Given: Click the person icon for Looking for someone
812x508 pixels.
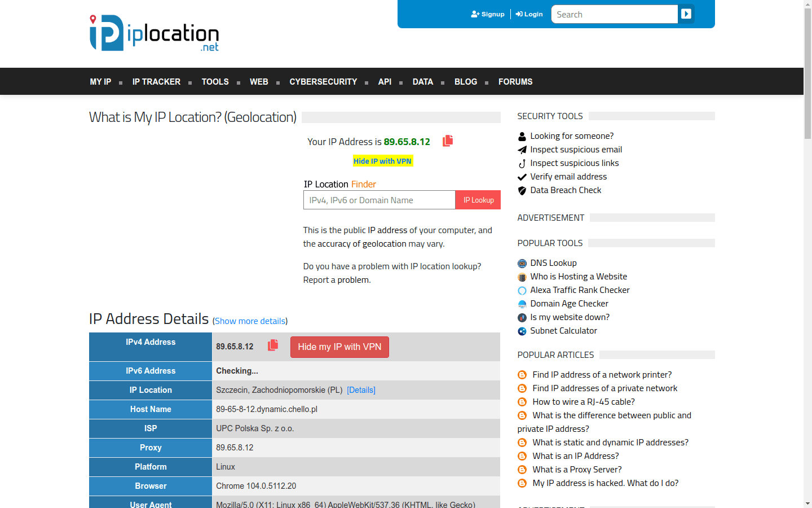Looking at the screenshot, I should (x=522, y=135).
